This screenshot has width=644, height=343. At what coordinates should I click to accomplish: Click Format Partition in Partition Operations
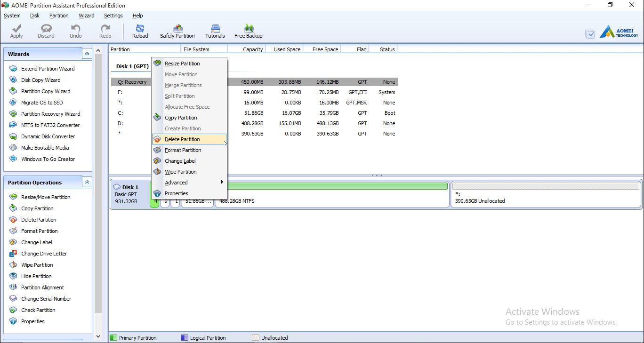pos(33,231)
